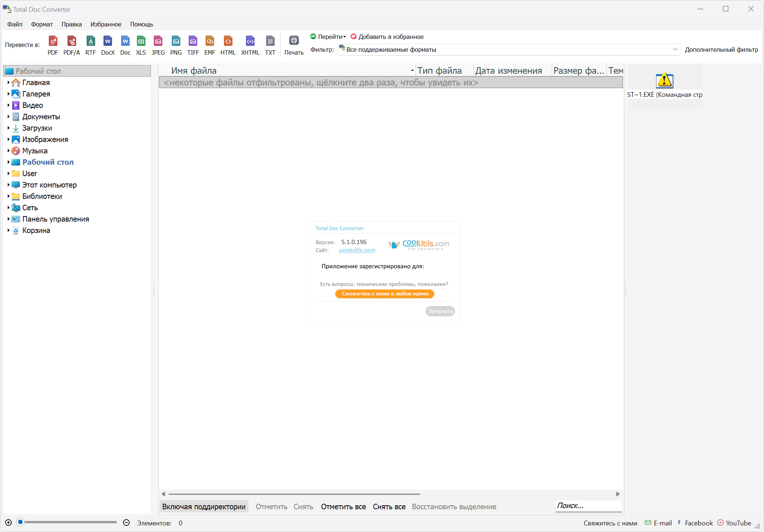Image resolution: width=764 pixels, height=532 pixels.
Task: Open the Избранное menu
Action: coord(106,24)
